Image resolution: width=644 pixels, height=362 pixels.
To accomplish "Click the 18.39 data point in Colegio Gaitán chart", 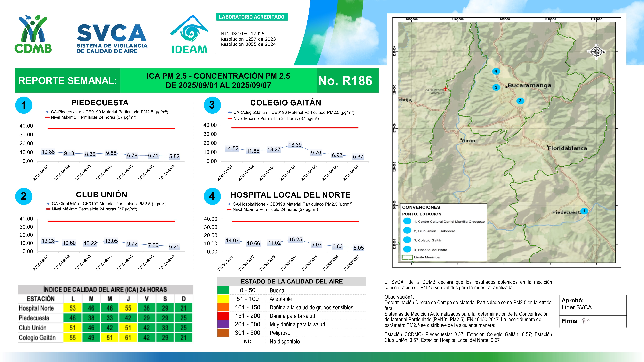I will (x=295, y=145).
